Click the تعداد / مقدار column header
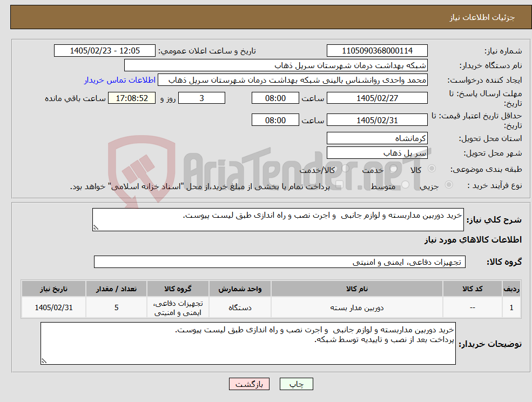This screenshot has height=402, width=532. coord(116,289)
